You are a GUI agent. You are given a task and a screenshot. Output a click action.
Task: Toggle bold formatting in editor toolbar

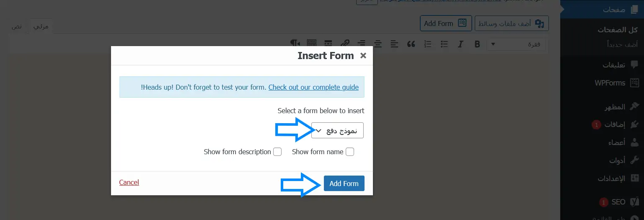(x=477, y=44)
